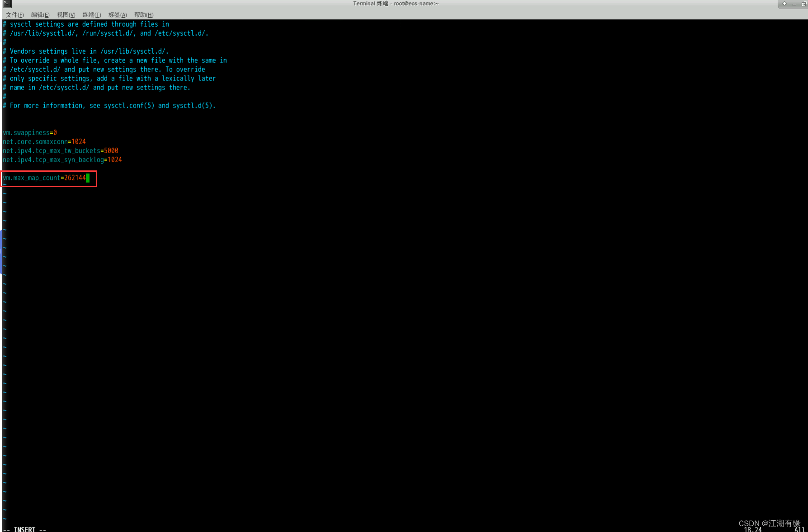Image resolution: width=808 pixels, height=532 pixels.
Task: Click the 'name in /etc/sysctl.d/' comment line
Action: (x=97, y=88)
